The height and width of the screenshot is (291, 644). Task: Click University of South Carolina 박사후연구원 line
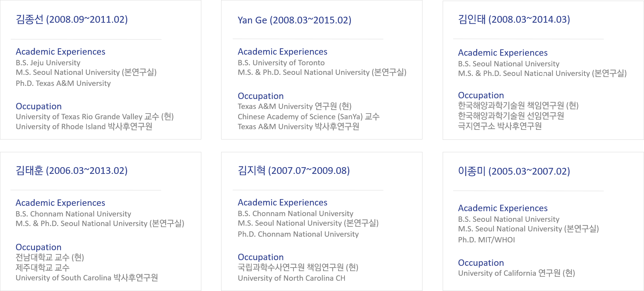click(x=87, y=278)
